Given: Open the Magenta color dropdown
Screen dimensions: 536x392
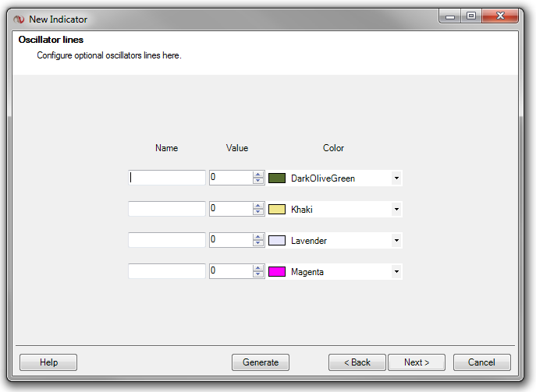Looking at the screenshot, I should [396, 271].
